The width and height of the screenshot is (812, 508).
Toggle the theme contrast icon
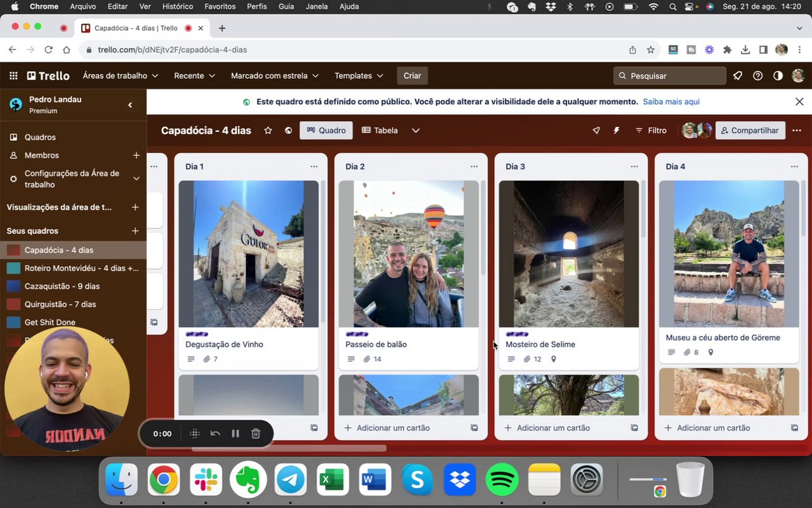778,76
